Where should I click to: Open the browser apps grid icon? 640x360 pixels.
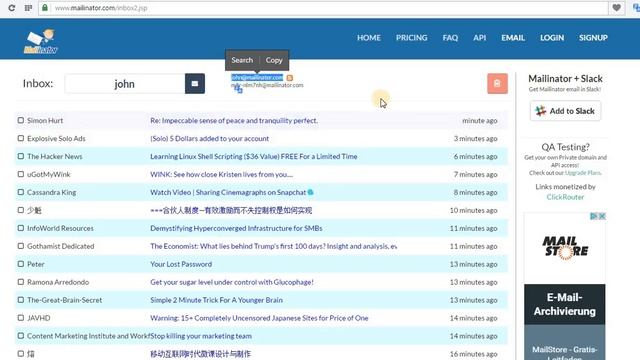28,8
